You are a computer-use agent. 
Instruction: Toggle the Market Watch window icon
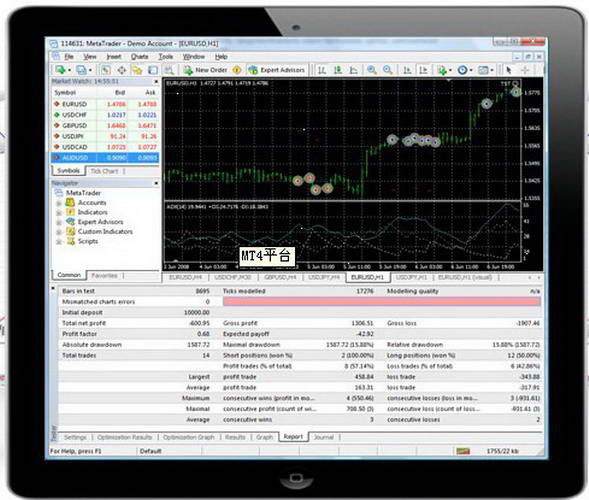(106, 70)
